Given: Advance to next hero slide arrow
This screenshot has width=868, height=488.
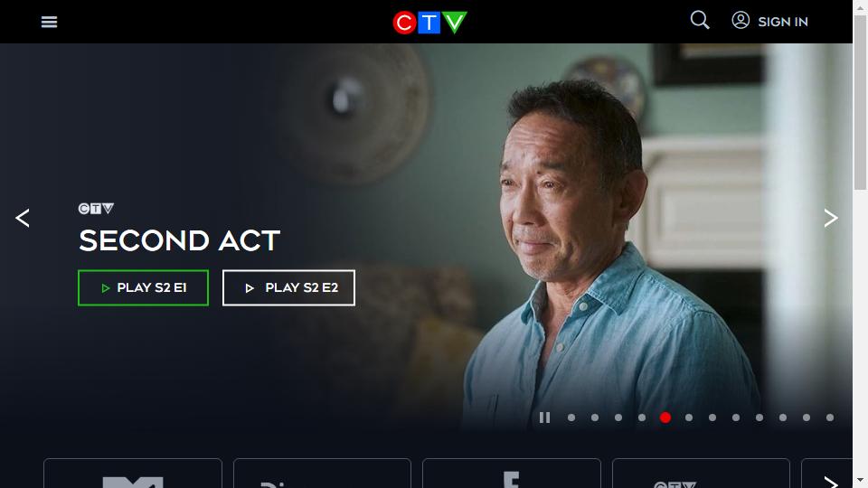Looking at the screenshot, I should [830, 218].
